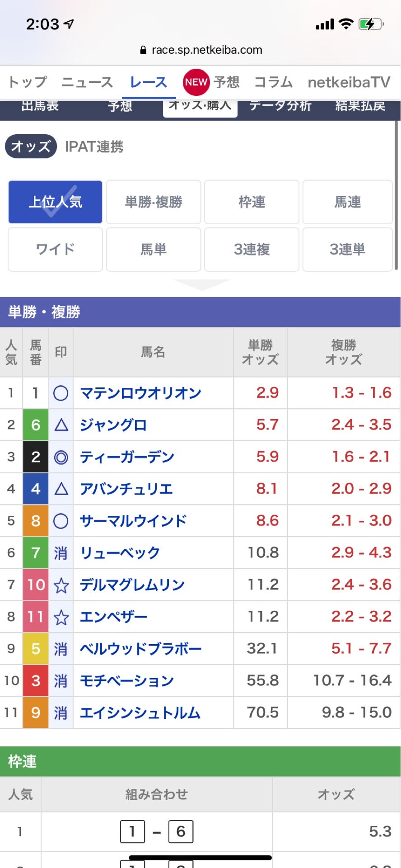Open the レース tab in top navigation

149,82
